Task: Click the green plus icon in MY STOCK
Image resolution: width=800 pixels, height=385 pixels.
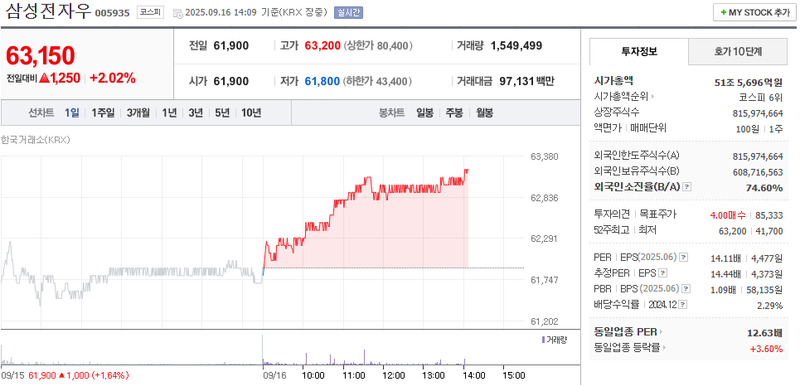Action: point(723,13)
